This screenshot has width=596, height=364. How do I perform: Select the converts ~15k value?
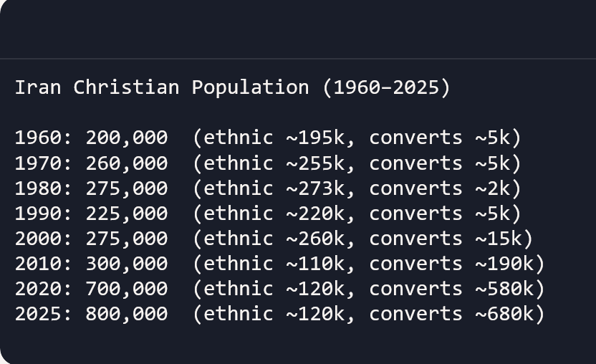tap(446, 239)
